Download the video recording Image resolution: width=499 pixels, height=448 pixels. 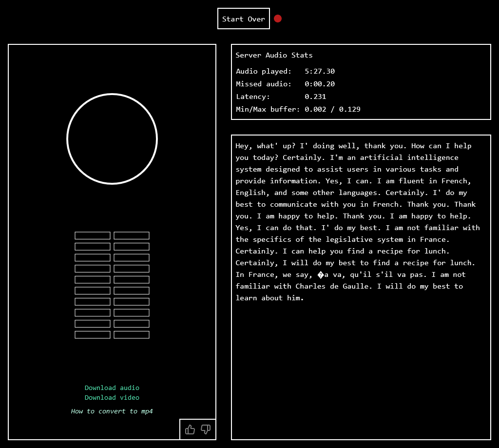[112, 397]
